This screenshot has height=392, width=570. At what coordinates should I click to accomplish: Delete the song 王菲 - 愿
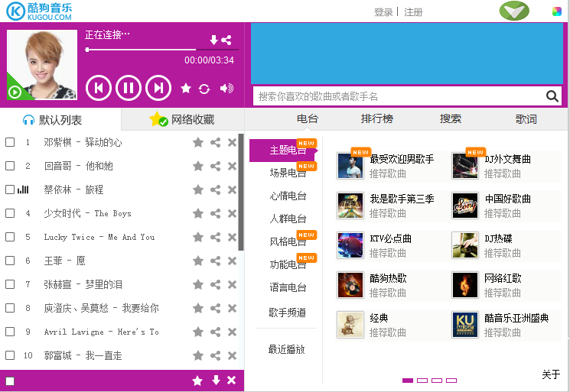pyautogui.click(x=232, y=261)
